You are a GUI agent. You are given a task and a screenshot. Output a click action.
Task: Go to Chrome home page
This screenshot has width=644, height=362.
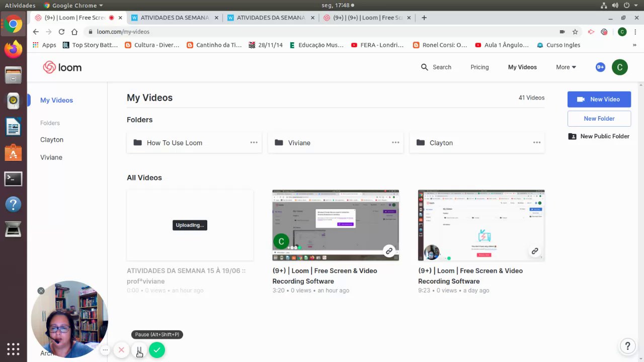click(74, 32)
